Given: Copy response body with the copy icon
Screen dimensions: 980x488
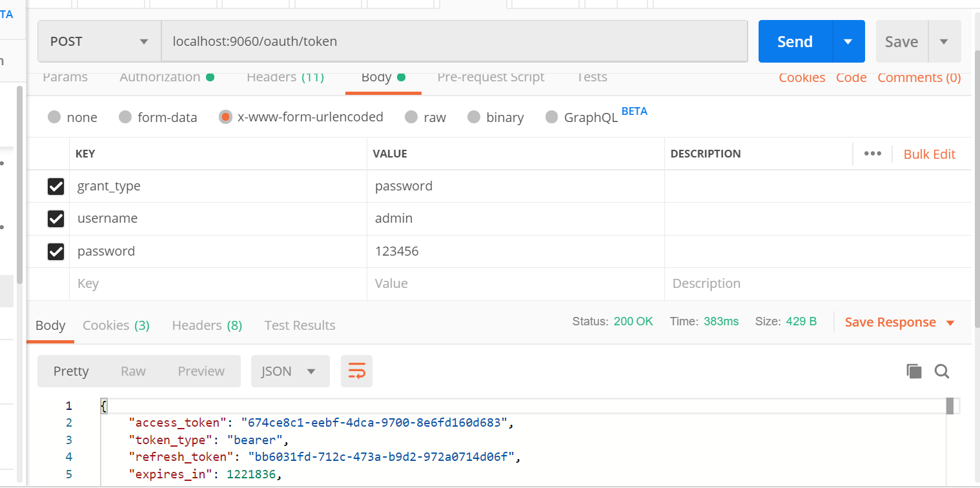Looking at the screenshot, I should pyautogui.click(x=914, y=371).
